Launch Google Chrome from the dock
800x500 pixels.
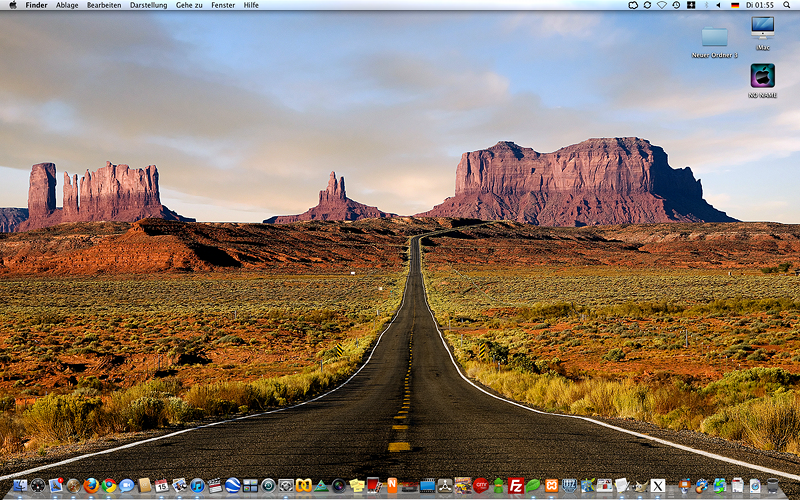[109, 486]
